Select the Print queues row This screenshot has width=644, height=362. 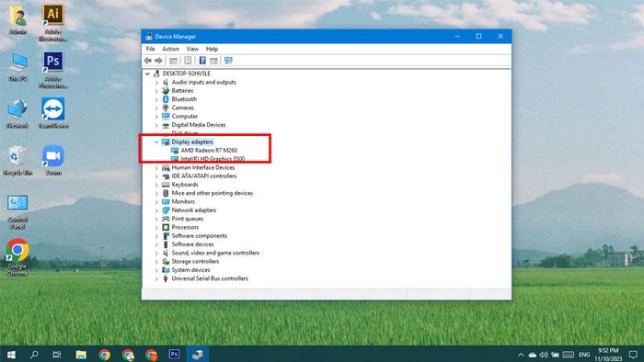point(188,219)
